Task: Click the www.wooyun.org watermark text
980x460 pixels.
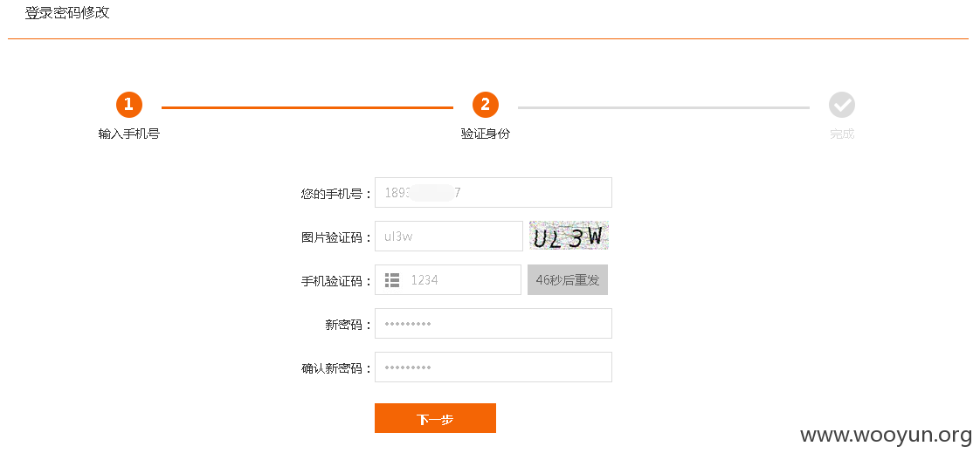Action: click(886, 435)
